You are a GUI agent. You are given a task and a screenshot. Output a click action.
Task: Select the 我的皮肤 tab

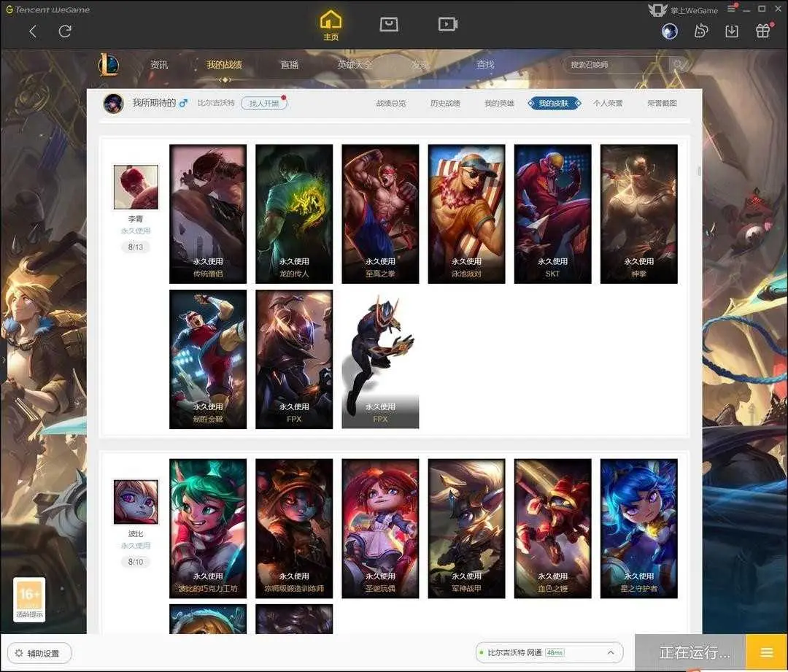pos(554,103)
